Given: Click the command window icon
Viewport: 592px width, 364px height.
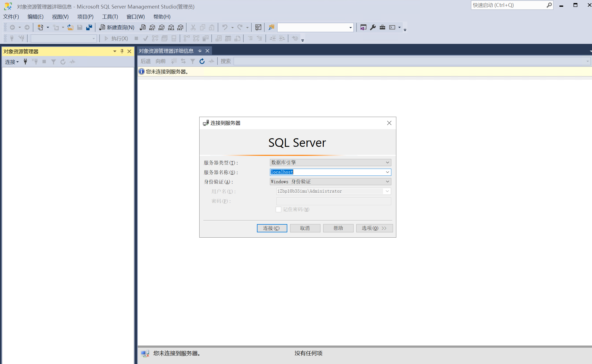Looking at the screenshot, I should (x=392, y=27).
